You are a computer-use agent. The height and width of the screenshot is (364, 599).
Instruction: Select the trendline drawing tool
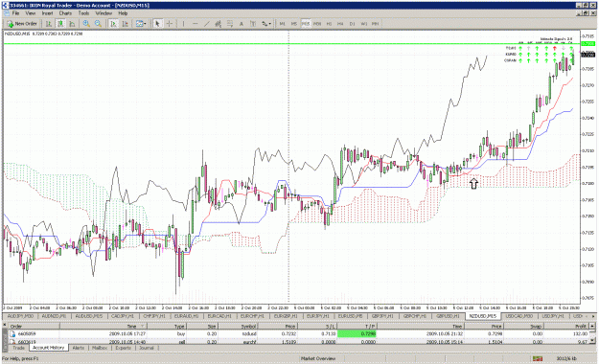(207, 24)
